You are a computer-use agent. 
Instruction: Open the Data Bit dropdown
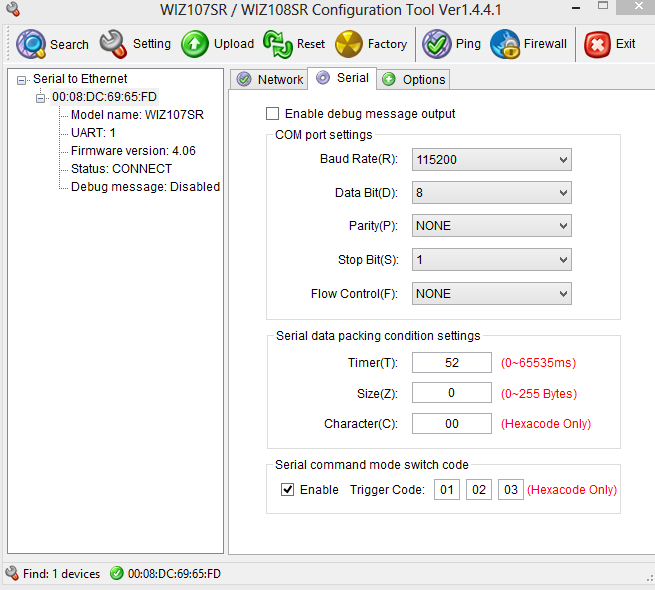[x=492, y=193]
